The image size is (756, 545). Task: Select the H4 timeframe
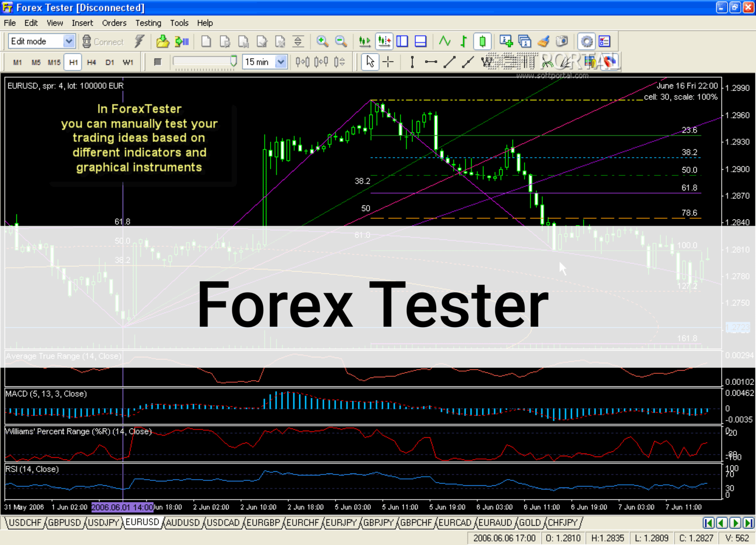coord(92,62)
